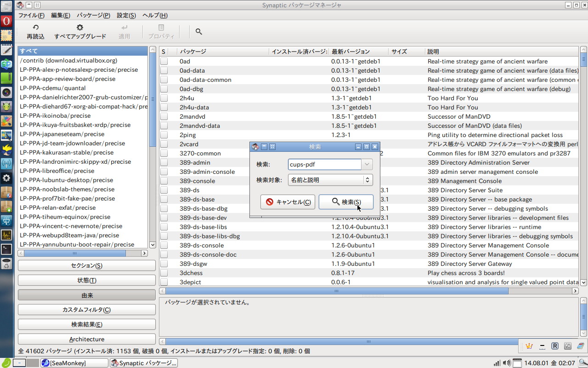Click the origin list scroll-down arrow
This screenshot has height=368, width=588.
[x=153, y=245]
